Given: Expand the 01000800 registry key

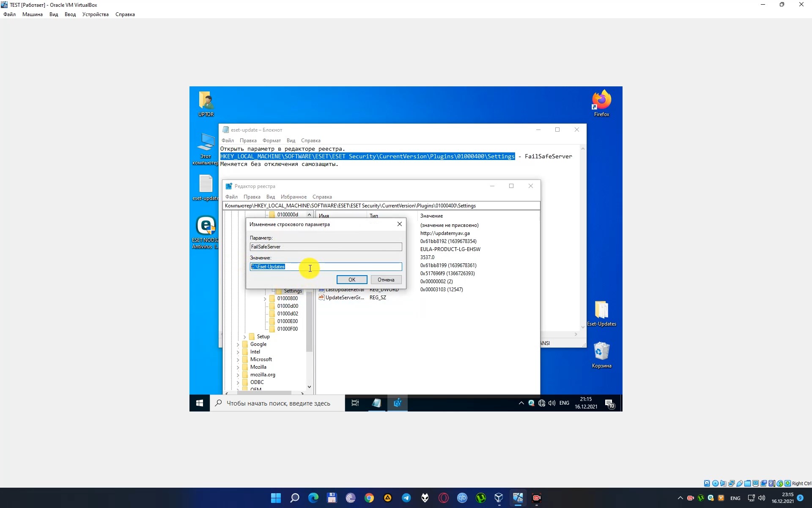Looking at the screenshot, I should 265,299.
